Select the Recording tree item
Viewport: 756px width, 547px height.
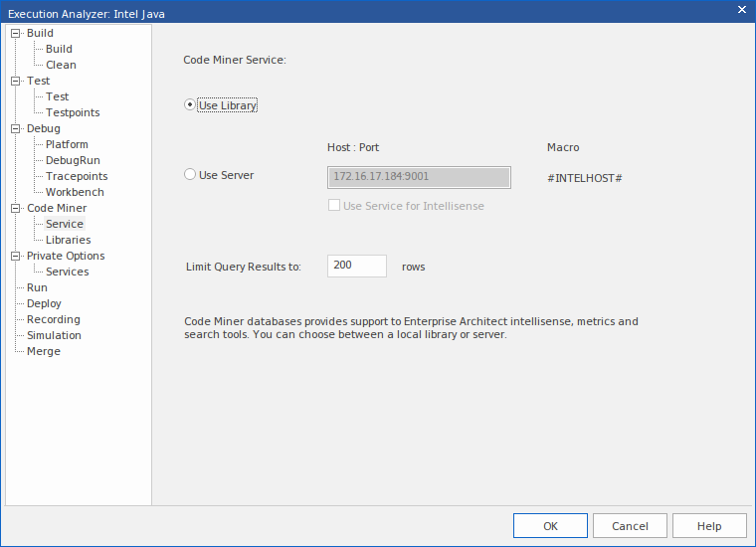click(x=54, y=319)
